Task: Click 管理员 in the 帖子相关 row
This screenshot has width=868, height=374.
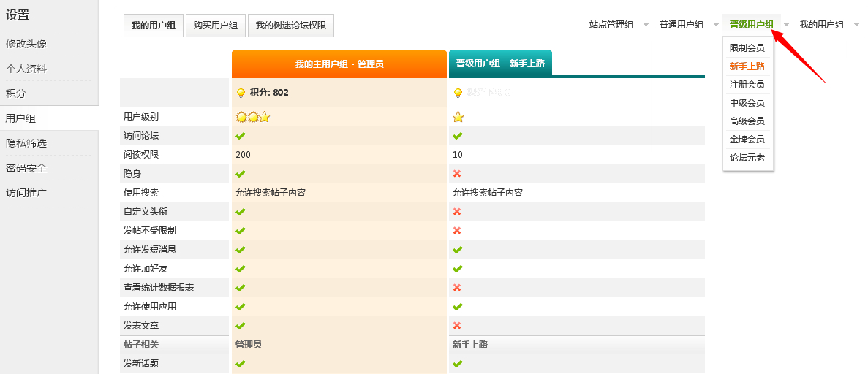Action: [x=249, y=345]
